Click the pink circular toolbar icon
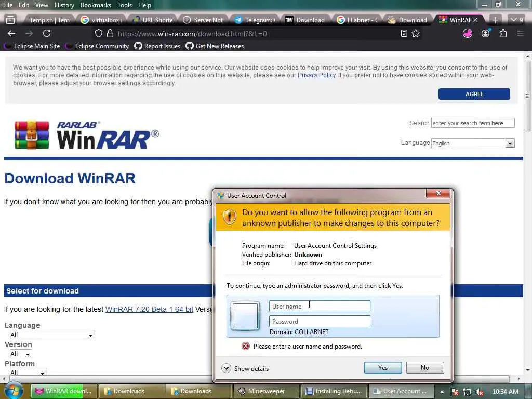Image resolution: width=532 pixels, height=399 pixels. (468, 33)
